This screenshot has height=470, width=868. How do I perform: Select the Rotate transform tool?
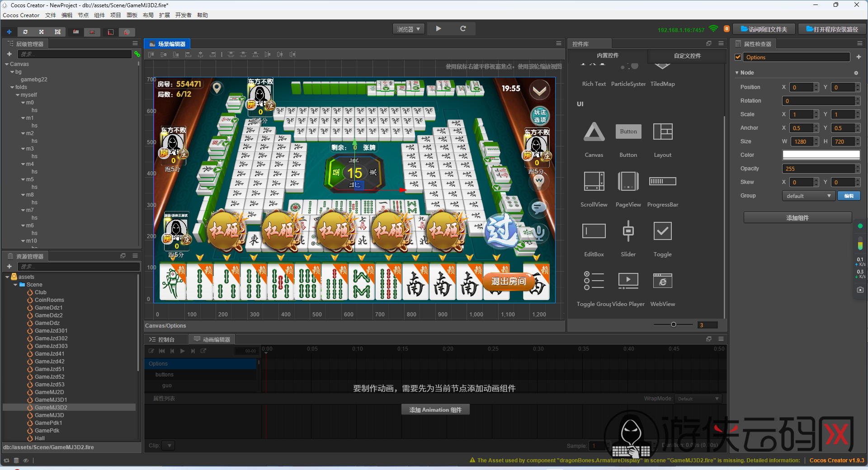tap(25, 32)
